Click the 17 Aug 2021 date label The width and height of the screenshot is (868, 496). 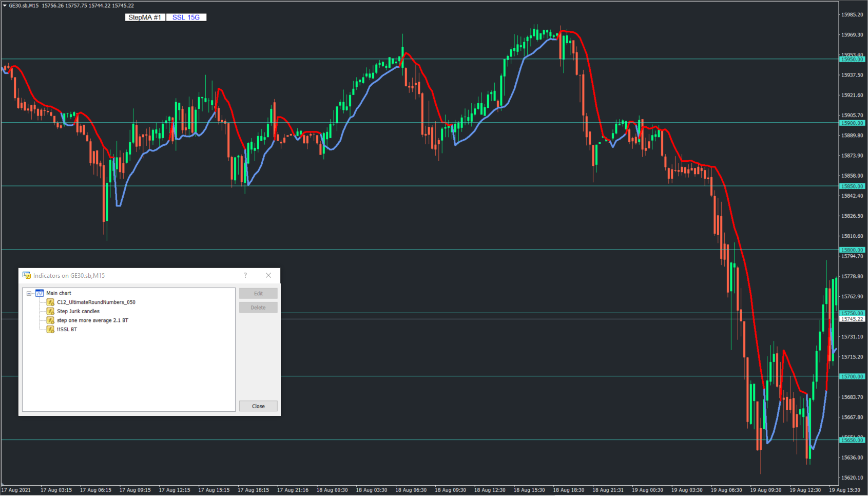pyautogui.click(x=16, y=490)
